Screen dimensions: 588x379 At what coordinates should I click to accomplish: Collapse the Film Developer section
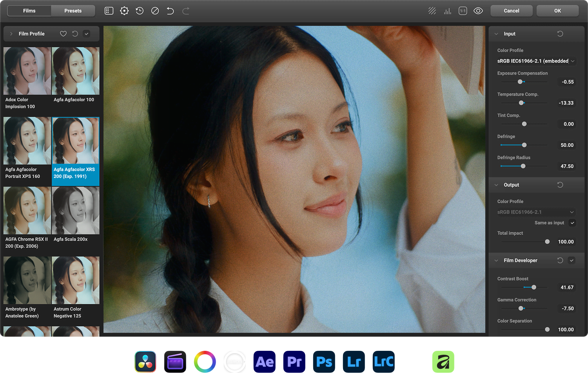(x=496, y=260)
